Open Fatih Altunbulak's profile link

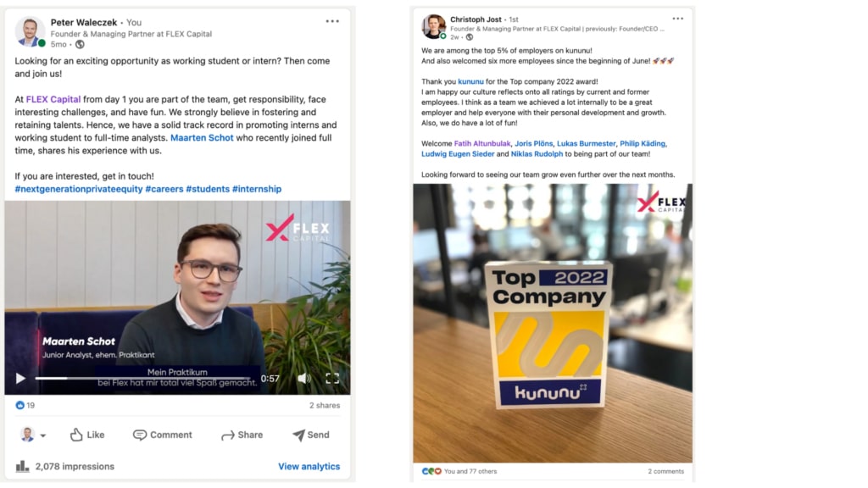(x=482, y=143)
